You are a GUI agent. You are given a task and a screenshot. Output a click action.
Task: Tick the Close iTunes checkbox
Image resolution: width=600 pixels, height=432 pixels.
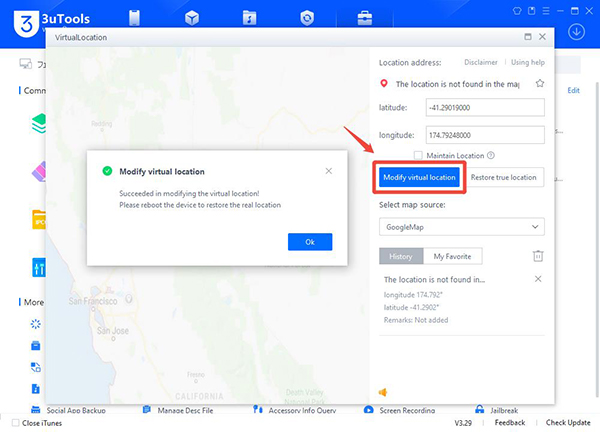pyautogui.click(x=12, y=423)
